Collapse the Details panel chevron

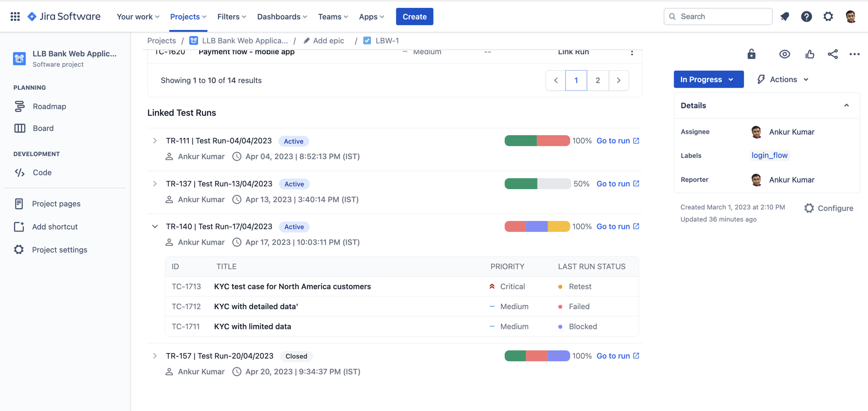(x=847, y=105)
